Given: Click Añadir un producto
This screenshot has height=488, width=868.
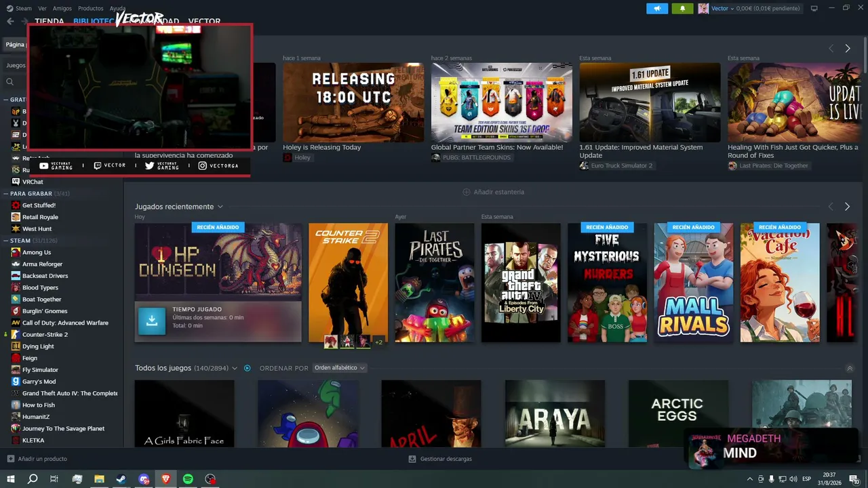Looking at the screenshot, I should click(43, 459).
